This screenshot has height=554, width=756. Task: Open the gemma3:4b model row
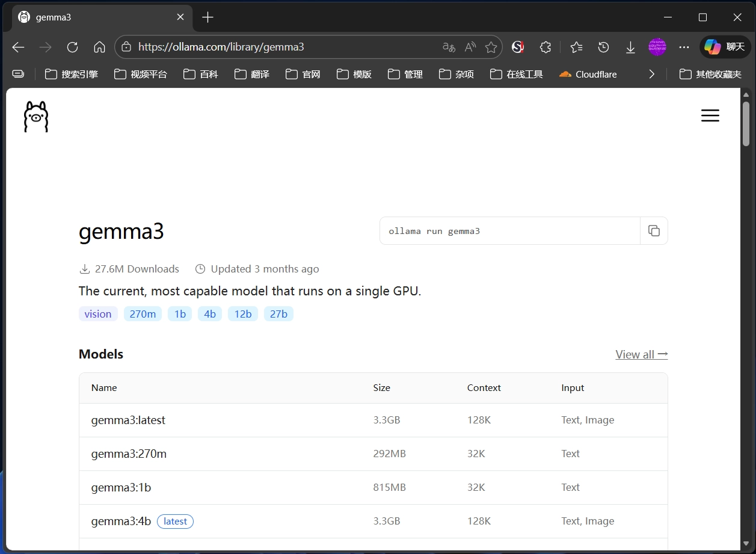click(x=373, y=521)
